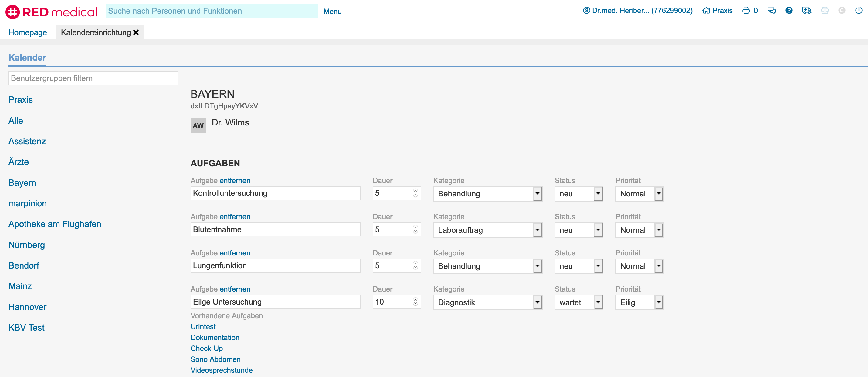Add existing task Sono Abdomen

point(215,359)
